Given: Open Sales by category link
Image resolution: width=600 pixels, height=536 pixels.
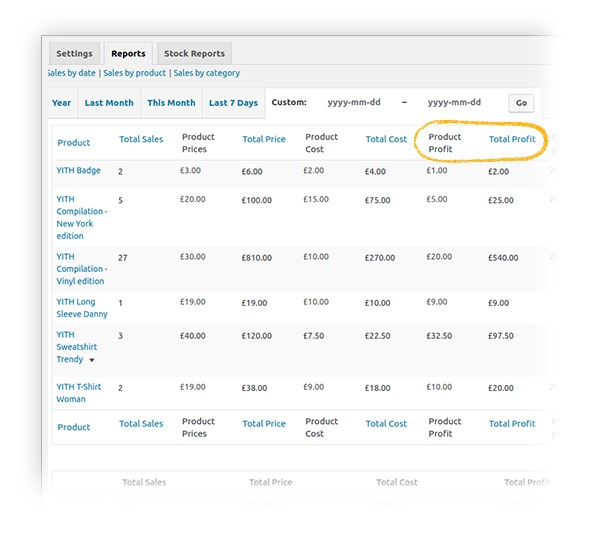Looking at the screenshot, I should [x=206, y=73].
